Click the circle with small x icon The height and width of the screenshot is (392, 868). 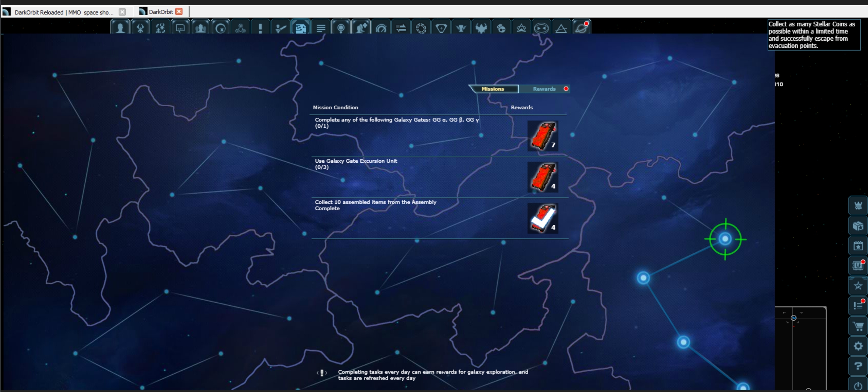coord(220,27)
